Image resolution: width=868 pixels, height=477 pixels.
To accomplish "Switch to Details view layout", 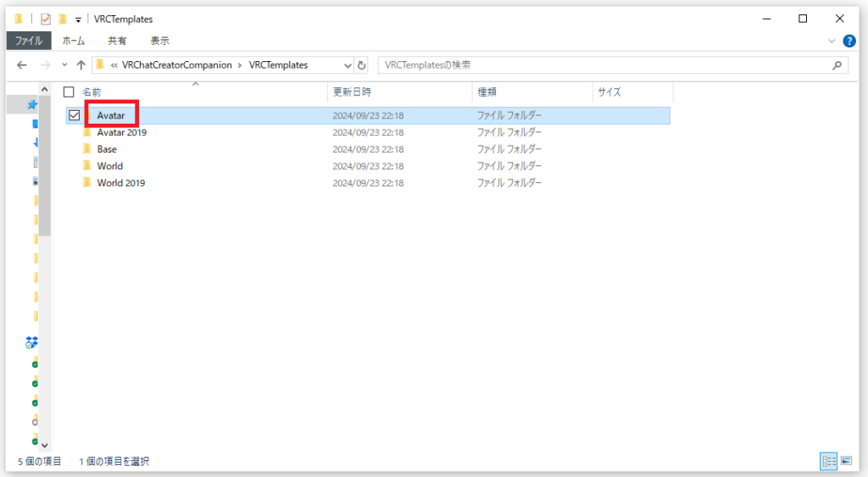I will (x=829, y=461).
